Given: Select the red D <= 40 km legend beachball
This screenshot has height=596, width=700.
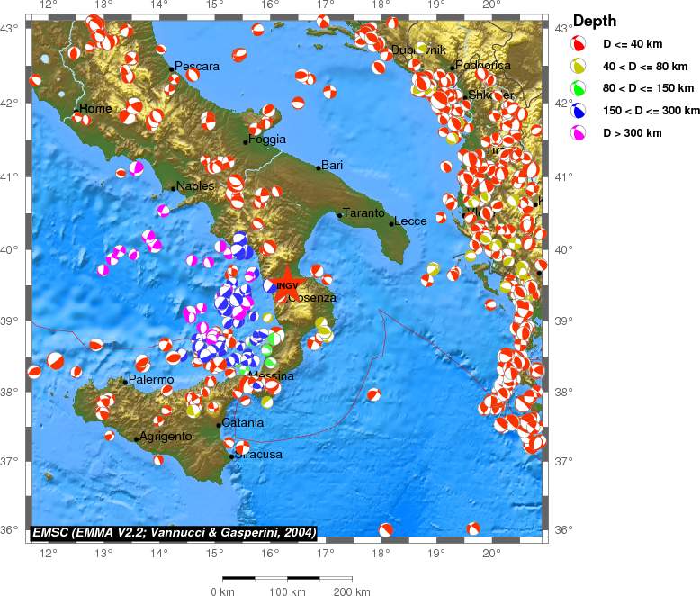Looking at the screenshot, I should pyautogui.click(x=579, y=44).
